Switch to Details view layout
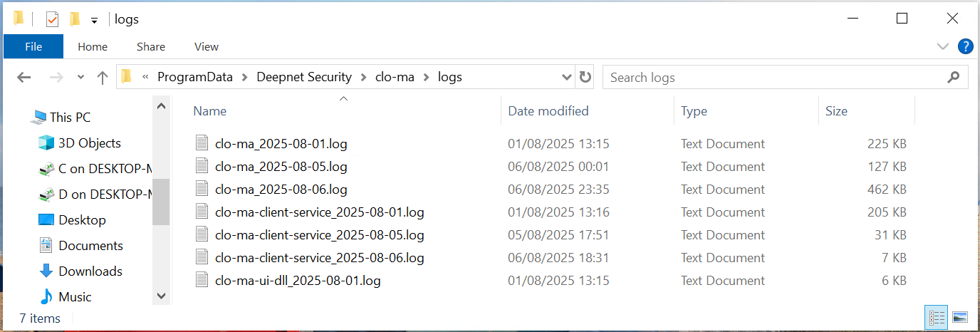The width and height of the screenshot is (980, 332). [937, 317]
